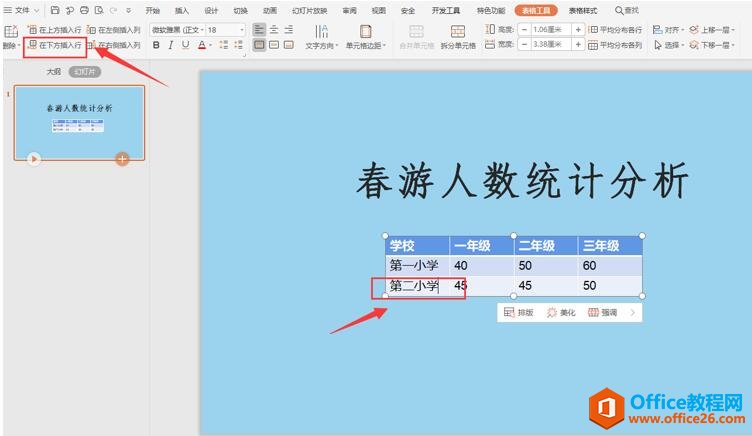Click the decrease line spacing icon
Viewport: 752px width, 436px height.
point(238,45)
